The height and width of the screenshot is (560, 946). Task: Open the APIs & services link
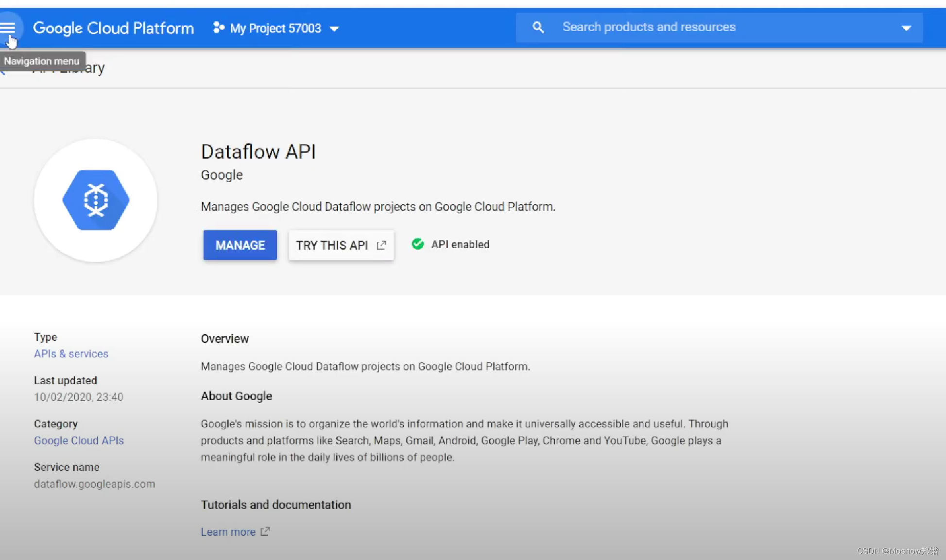[x=71, y=354]
